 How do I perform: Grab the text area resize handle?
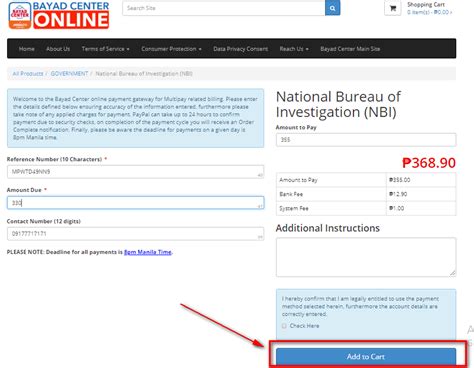click(x=452, y=273)
